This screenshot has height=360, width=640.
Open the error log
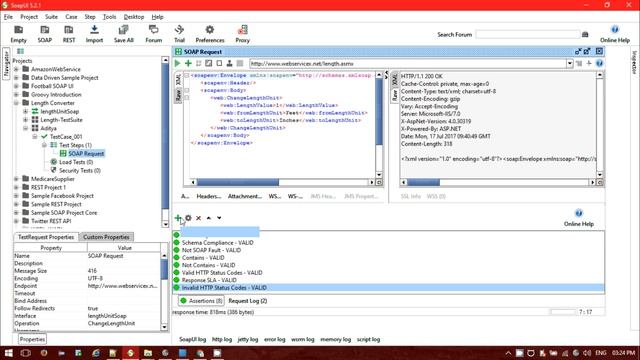point(274,339)
